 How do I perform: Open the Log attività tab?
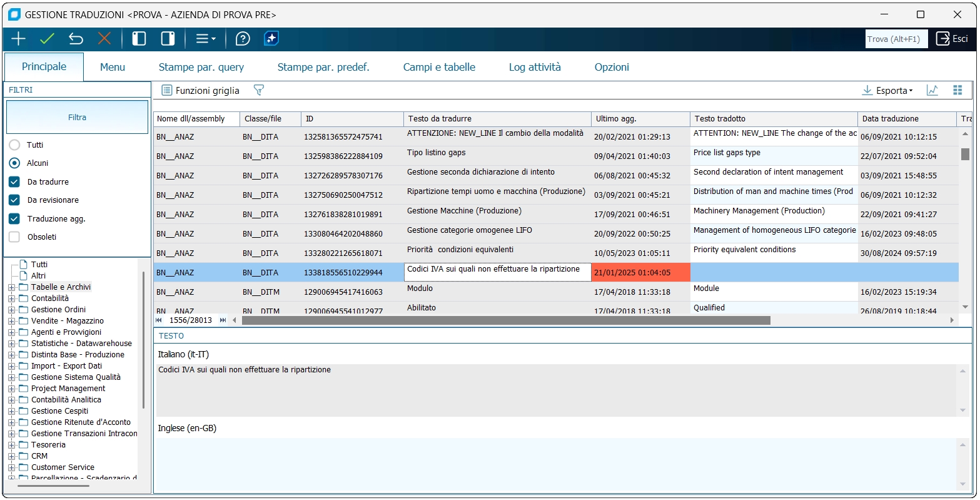(534, 67)
